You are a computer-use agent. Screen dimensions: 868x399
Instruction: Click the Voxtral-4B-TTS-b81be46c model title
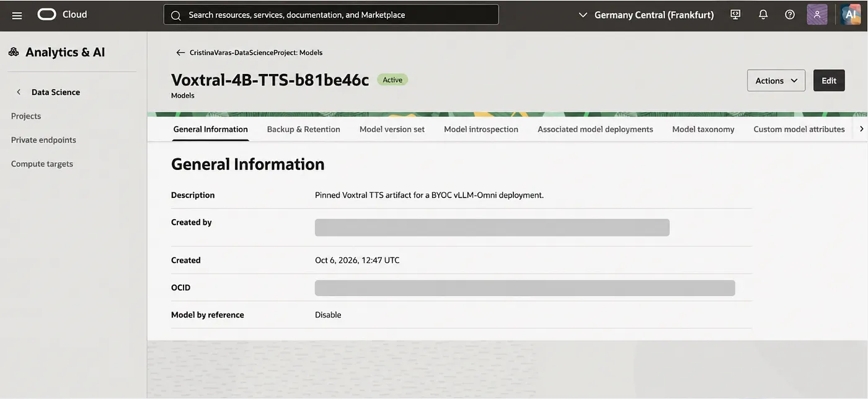pos(270,80)
